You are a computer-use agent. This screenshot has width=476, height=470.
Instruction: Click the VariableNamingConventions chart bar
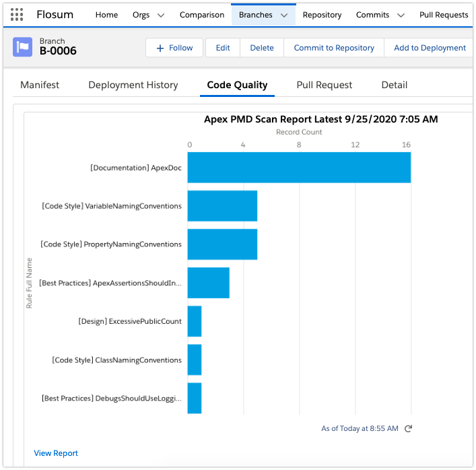(222, 206)
